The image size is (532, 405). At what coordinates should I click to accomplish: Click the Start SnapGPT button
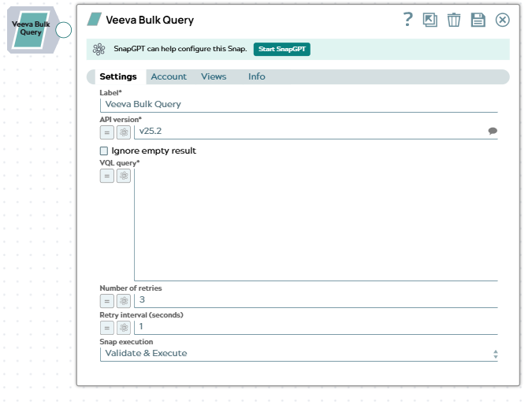coord(282,49)
